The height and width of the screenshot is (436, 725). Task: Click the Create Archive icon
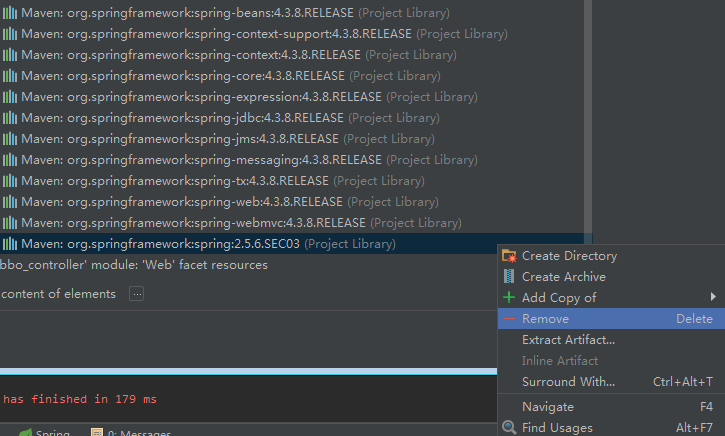pos(509,276)
